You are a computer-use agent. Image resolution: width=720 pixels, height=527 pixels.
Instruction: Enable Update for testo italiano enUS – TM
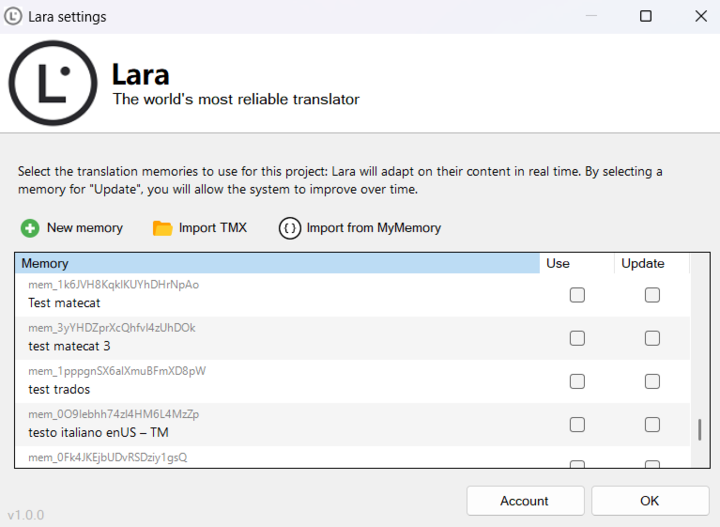click(x=652, y=424)
